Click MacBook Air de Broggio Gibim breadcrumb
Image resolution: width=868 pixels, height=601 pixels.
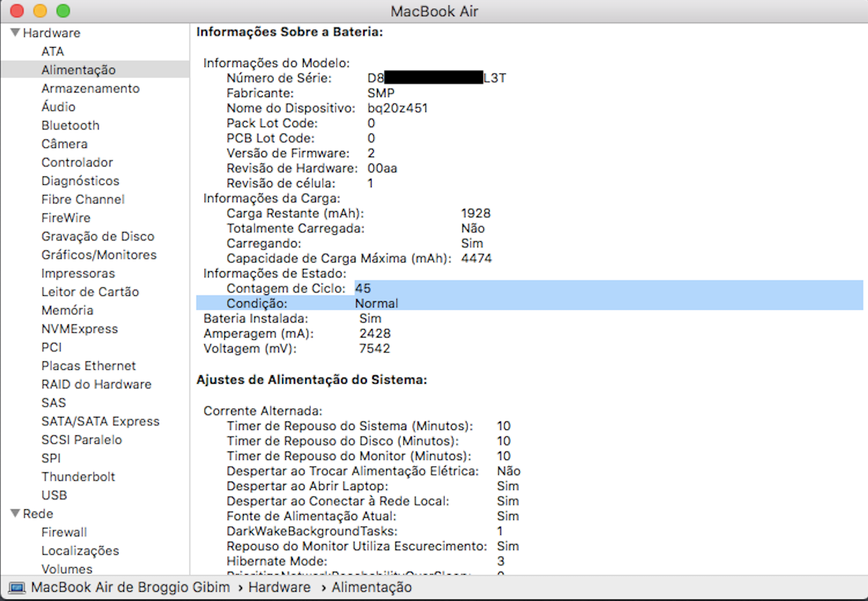point(130,588)
